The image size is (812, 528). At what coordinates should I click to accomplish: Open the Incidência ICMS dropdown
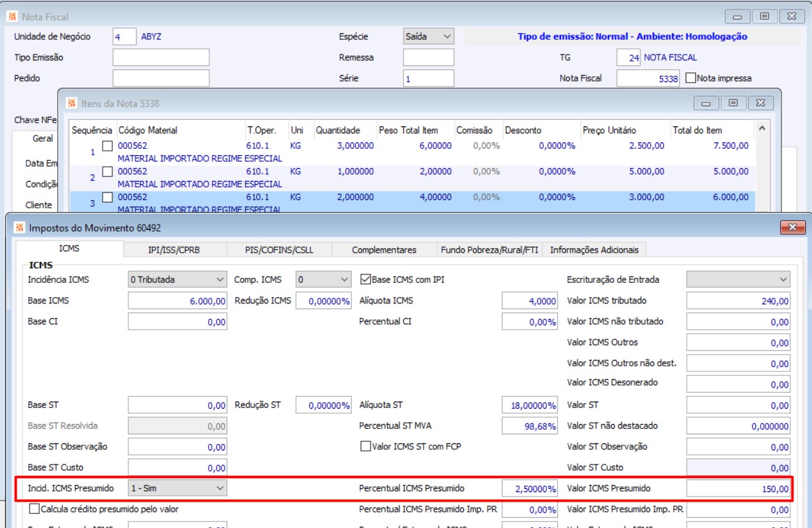[x=220, y=280]
